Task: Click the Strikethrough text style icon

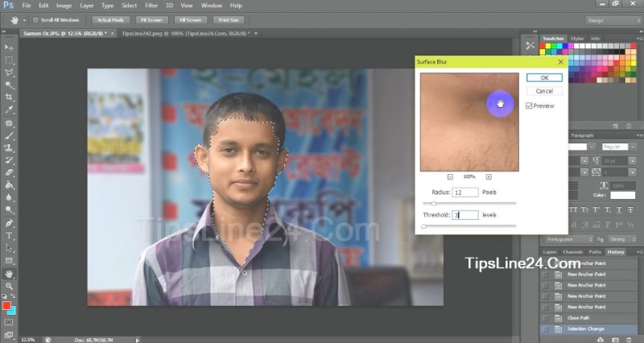Action: [x=630, y=209]
